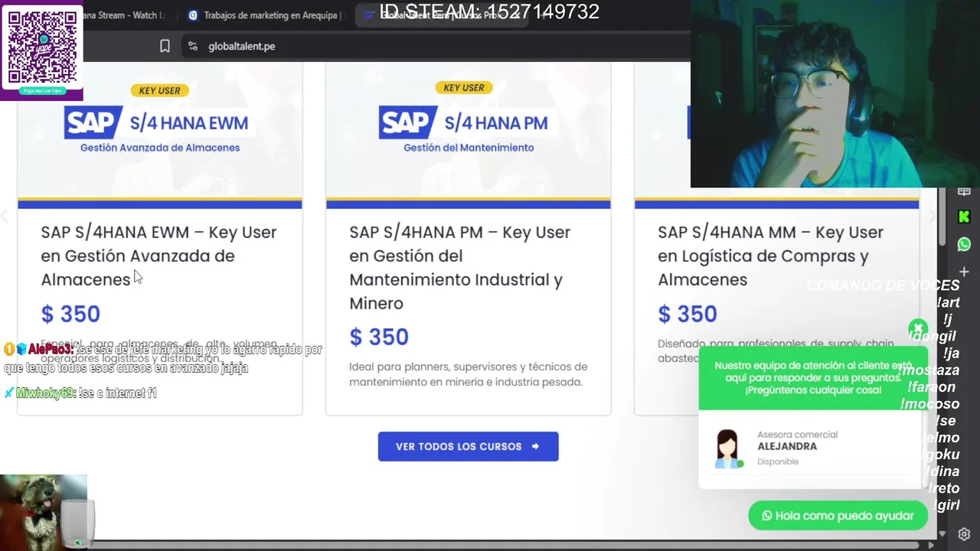This screenshot has width=980, height=551.
Task: Click the S/4 HANA PM course banner image
Action: [468, 135]
